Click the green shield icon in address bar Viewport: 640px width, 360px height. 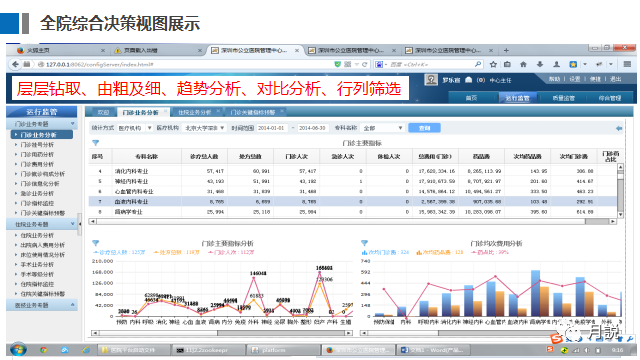pos(338,64)
